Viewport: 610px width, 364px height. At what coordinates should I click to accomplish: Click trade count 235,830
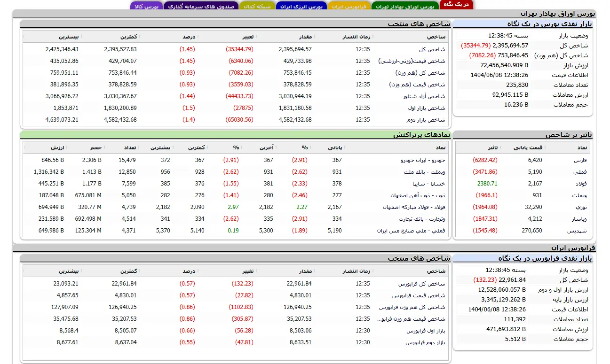coord(517,85)
